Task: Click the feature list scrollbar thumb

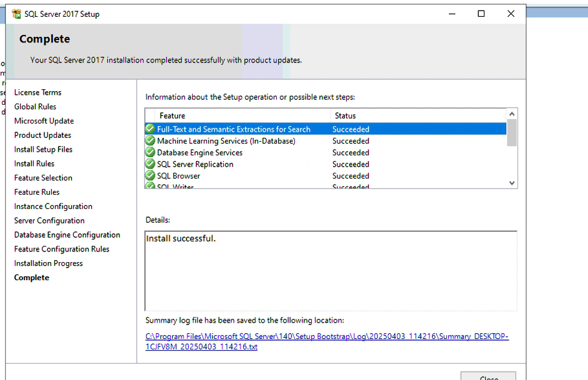Action: (x=512, y=132)
